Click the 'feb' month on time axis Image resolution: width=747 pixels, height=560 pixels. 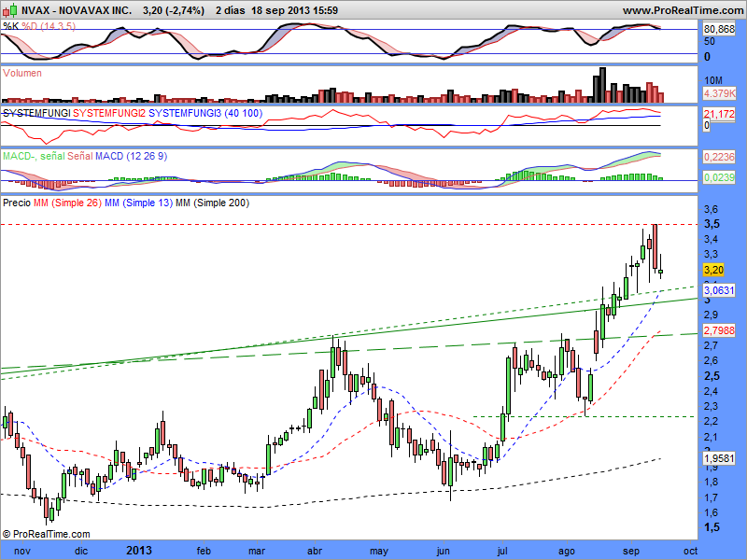point(204,551)
